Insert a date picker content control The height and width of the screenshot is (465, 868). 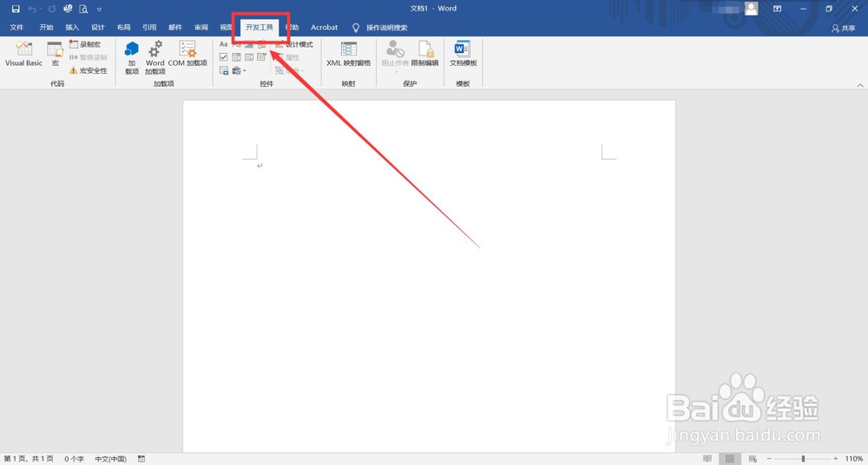pos(262,57)
